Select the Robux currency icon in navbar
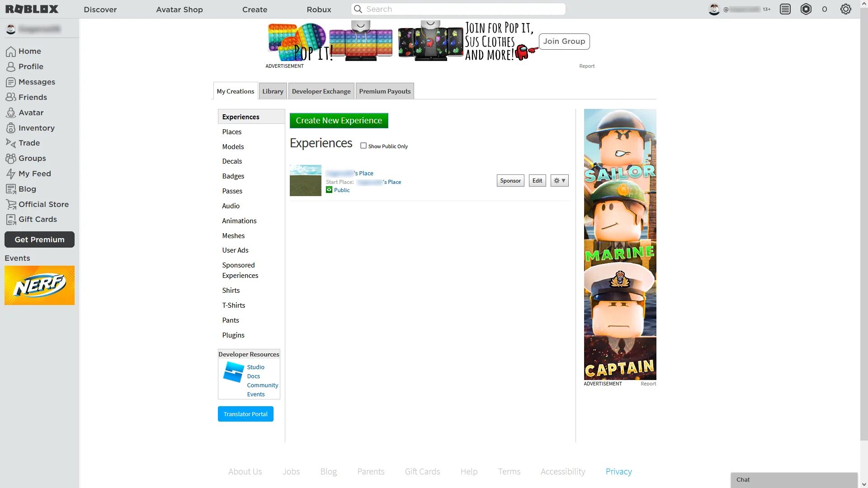This screenshot has height=488, width=868. (x=806, y=9)
